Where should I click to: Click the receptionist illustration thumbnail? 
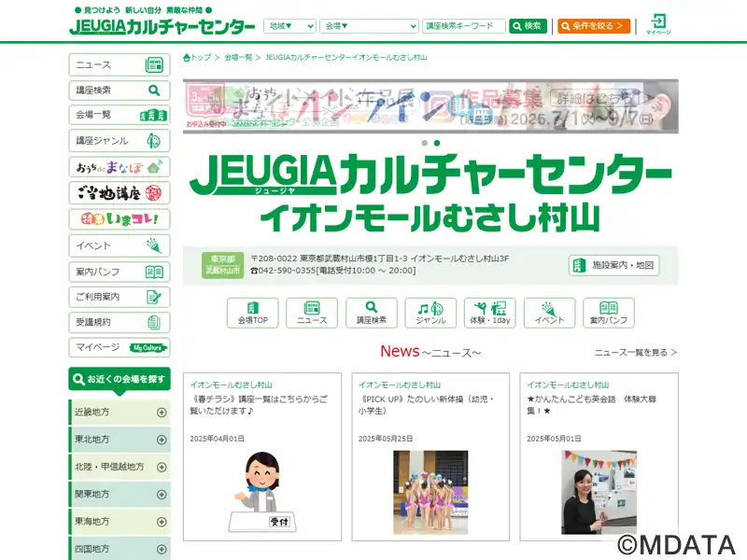pos(262,493)
